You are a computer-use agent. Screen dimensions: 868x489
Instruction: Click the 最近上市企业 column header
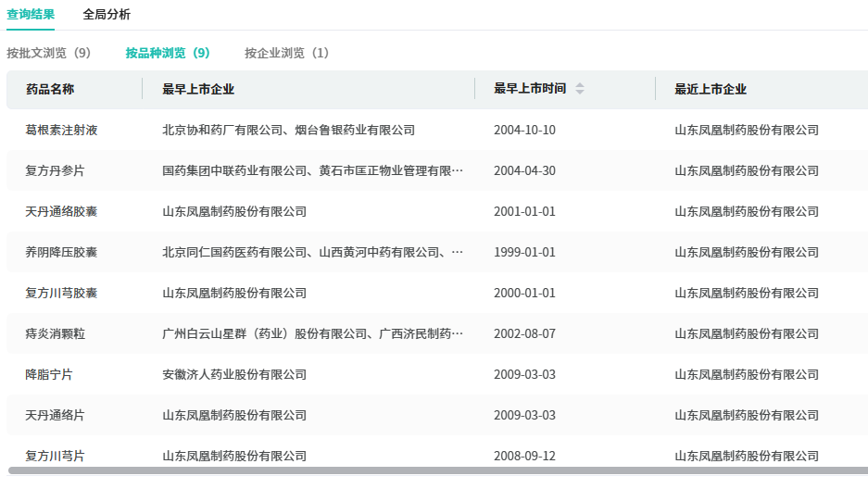[x=711, y=89]
